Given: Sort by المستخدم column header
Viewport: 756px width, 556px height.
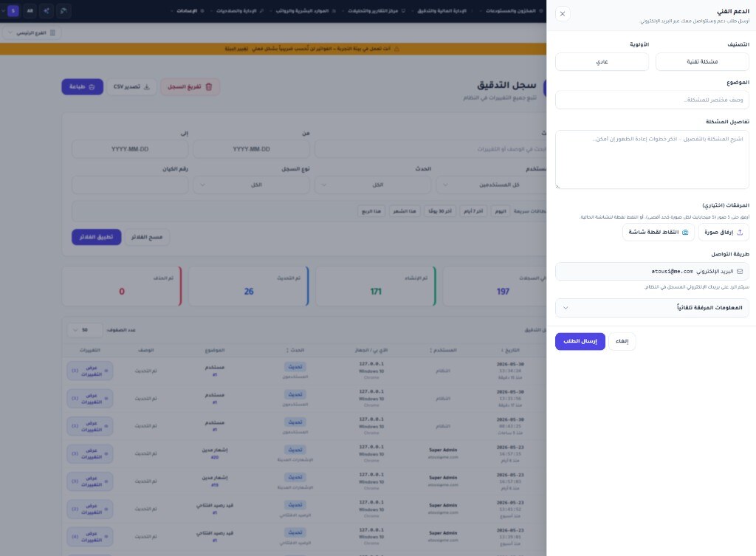Looking at the screenshot, I should pos(443,350).
